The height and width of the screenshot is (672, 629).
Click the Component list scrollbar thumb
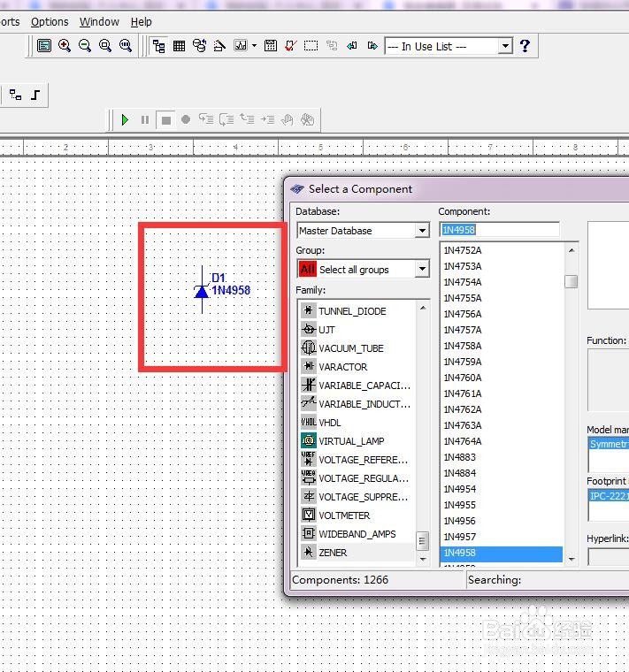tap(571, 281)
